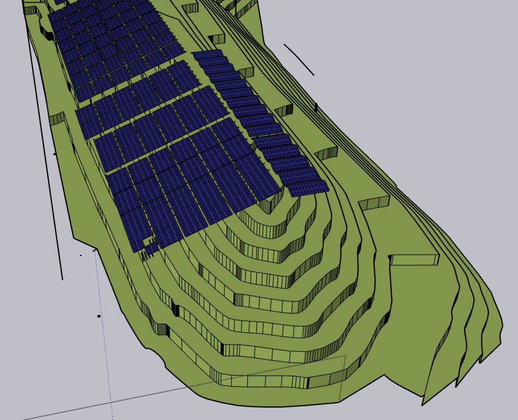518x420 pixels.
Task: Click the empty gray background at upper right
Action: pos(430,76)
